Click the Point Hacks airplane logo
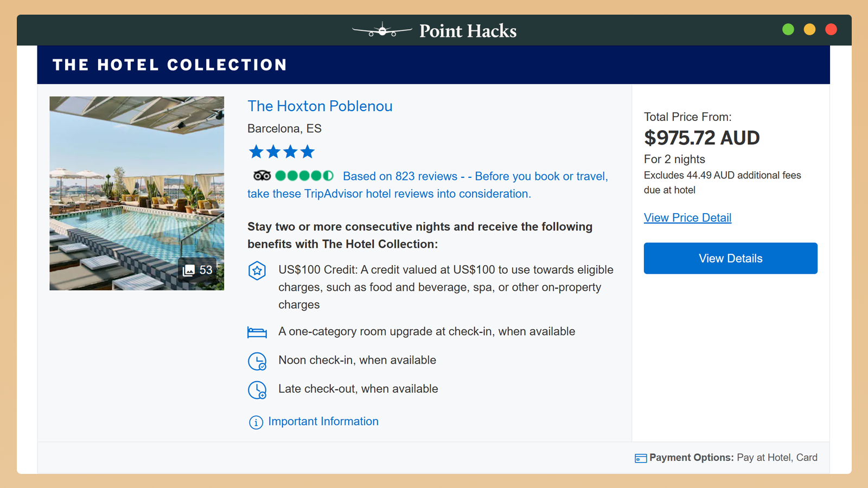 pos(382,30)
